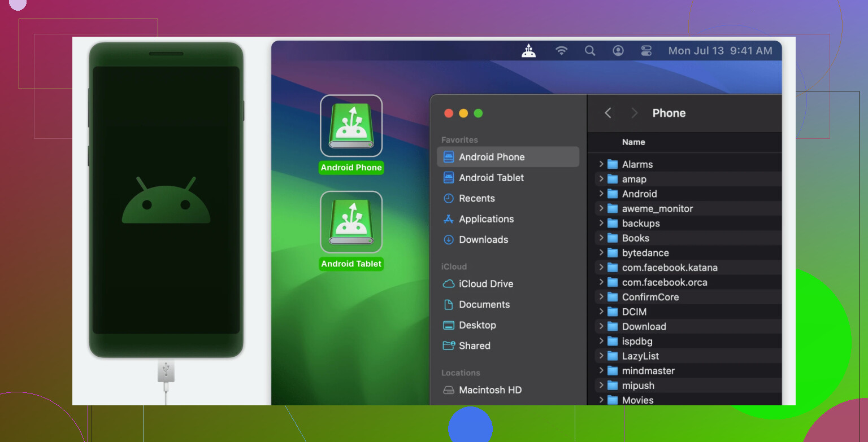Click the com.facebook.katana folder icon

[x=613, y=268]
